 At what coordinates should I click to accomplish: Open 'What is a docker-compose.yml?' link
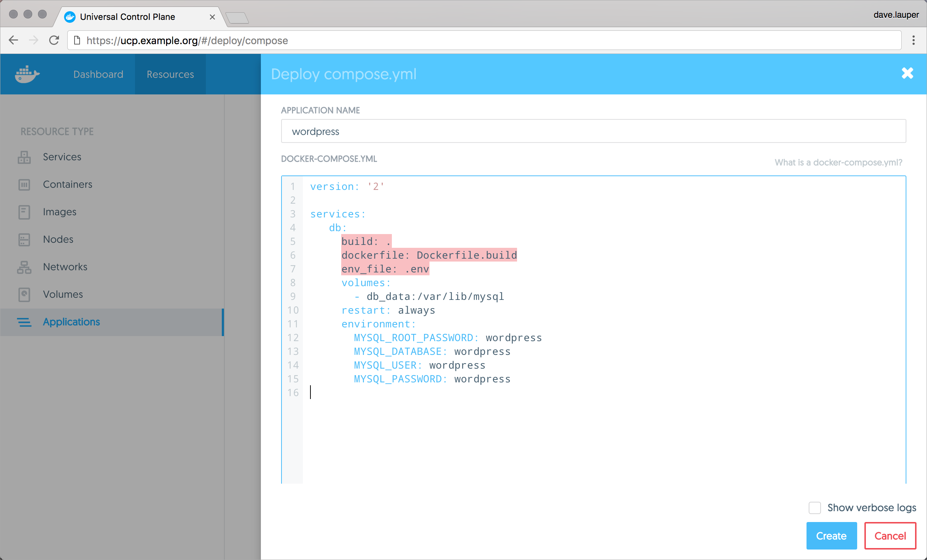tap(838, 162)
